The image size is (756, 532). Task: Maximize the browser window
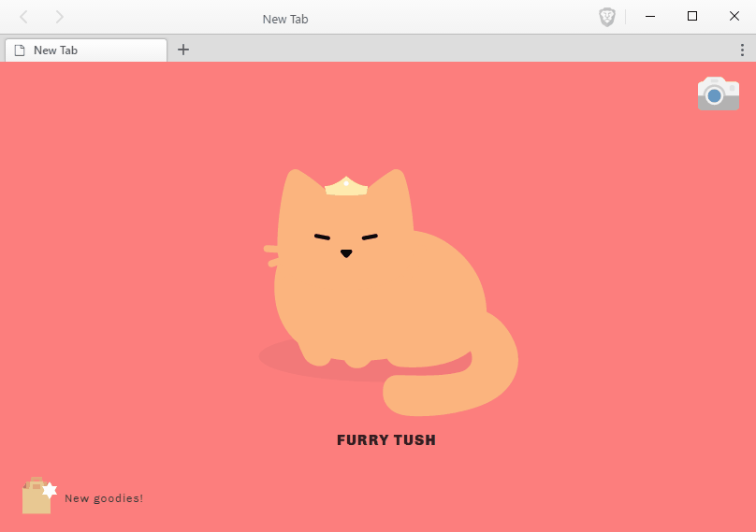691,17
